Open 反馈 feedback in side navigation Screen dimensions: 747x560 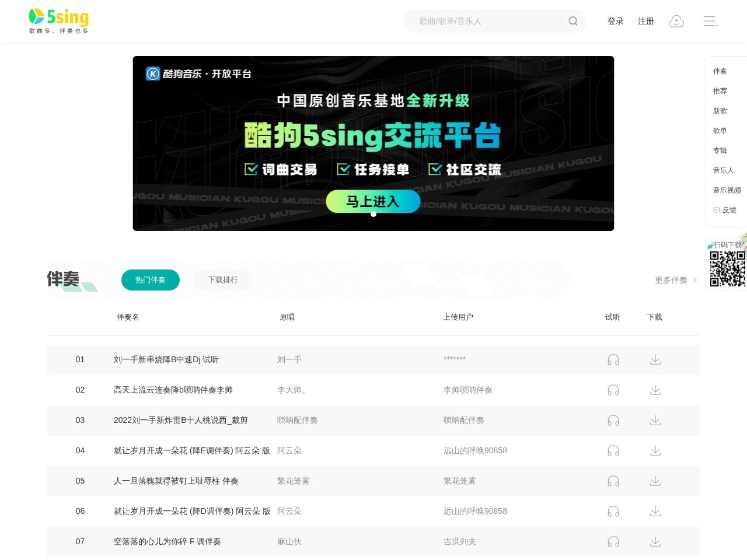725,210
